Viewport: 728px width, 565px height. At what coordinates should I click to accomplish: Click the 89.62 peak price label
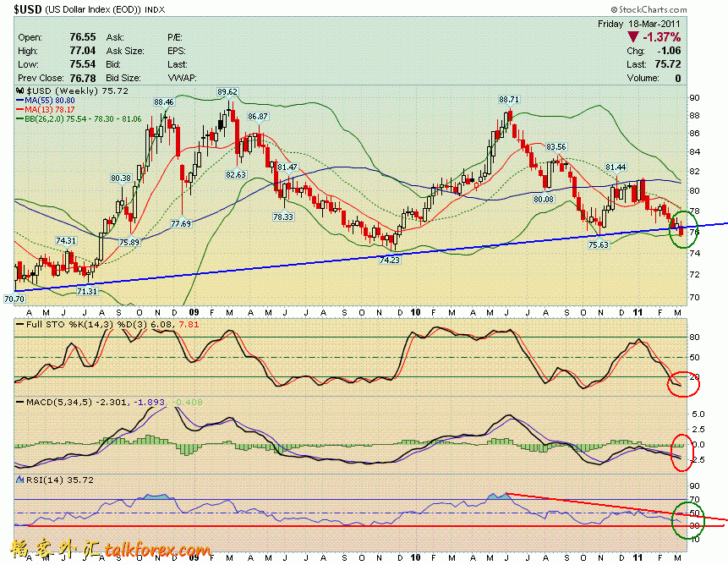tap(227, 92)
